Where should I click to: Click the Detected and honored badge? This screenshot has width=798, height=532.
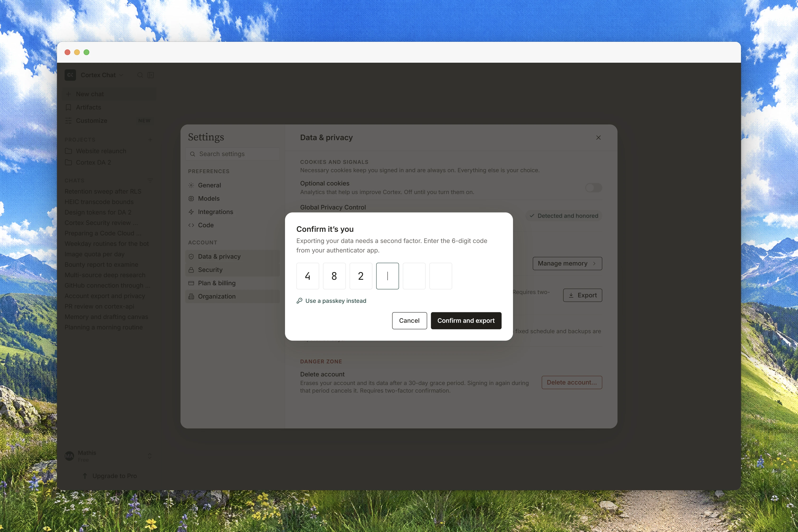564,216
